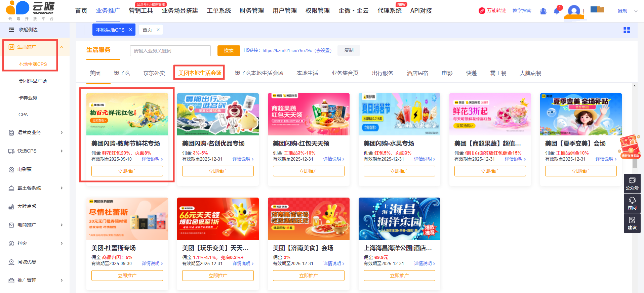
Task: Switch to the 京东外卖 tab
Action: tap(154, 73)
